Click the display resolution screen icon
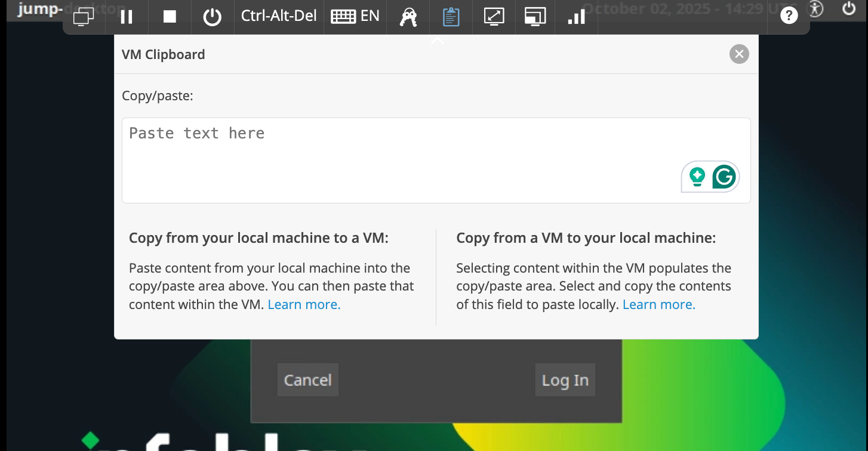 pos(535,17)
